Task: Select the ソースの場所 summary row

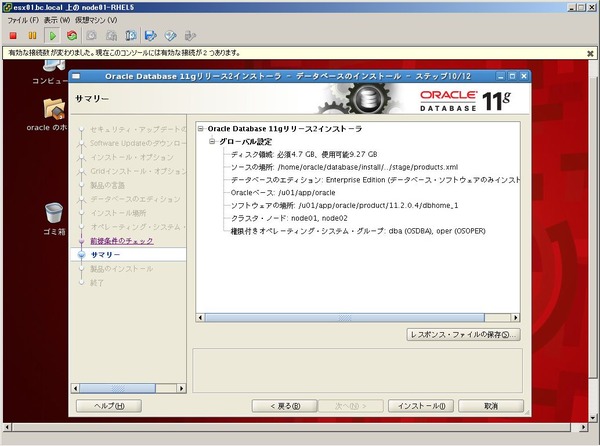Action: (x=344, y=167)
